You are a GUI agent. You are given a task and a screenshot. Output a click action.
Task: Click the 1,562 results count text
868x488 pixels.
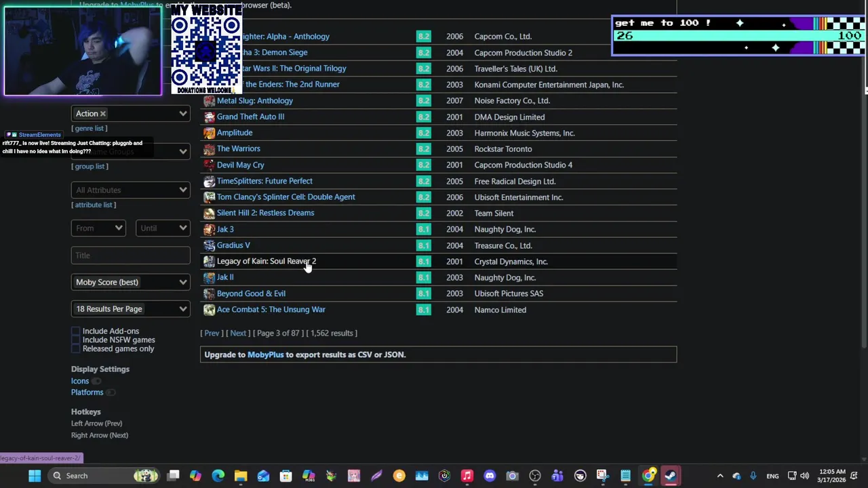click(332, 333)
